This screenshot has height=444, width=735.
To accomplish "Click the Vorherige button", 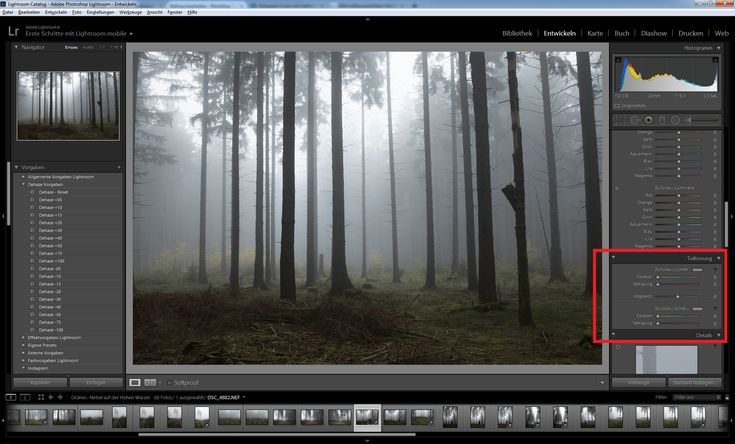I will 638,383.
